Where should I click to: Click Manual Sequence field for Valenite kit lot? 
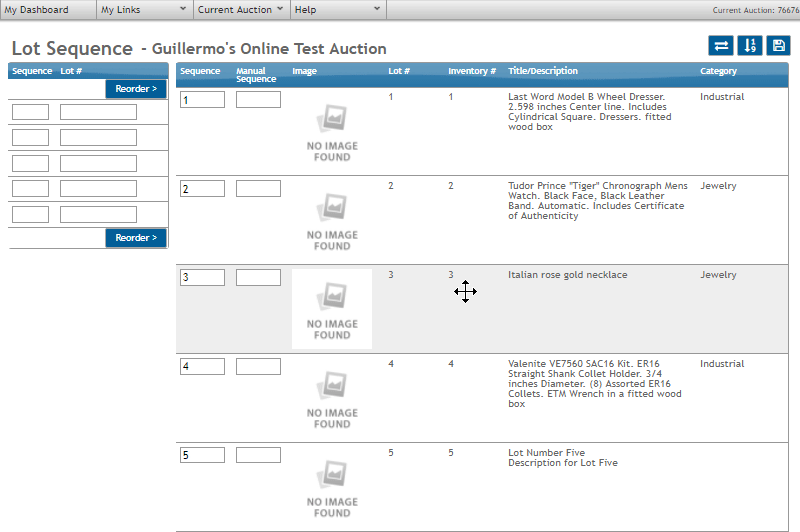(x=258, y=367)
